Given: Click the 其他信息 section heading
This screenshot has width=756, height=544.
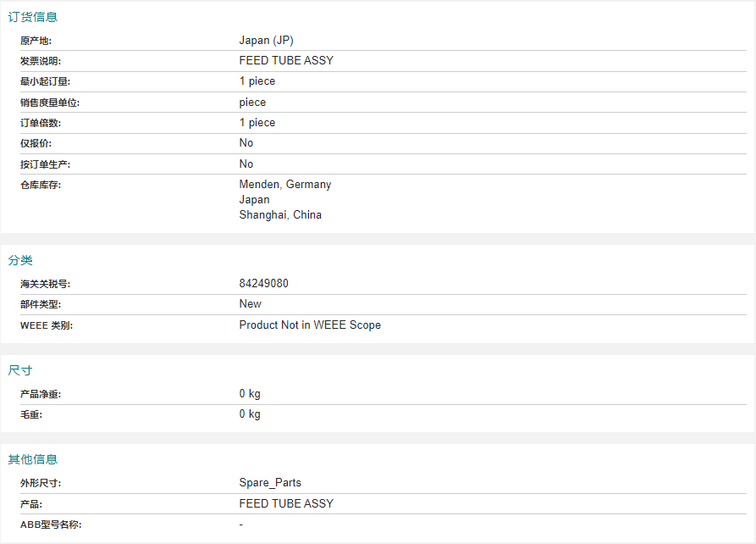Looking at the screenshot, I should [x=33, y=459].
